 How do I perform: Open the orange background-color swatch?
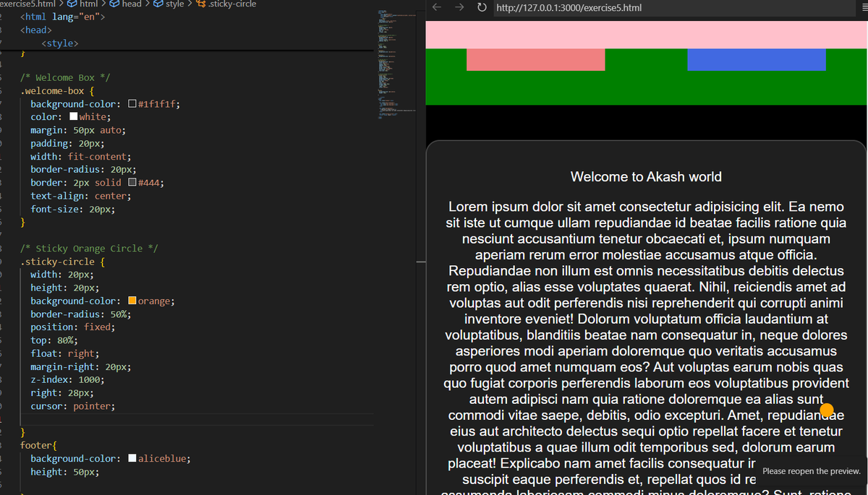click(x=132, y=301)
